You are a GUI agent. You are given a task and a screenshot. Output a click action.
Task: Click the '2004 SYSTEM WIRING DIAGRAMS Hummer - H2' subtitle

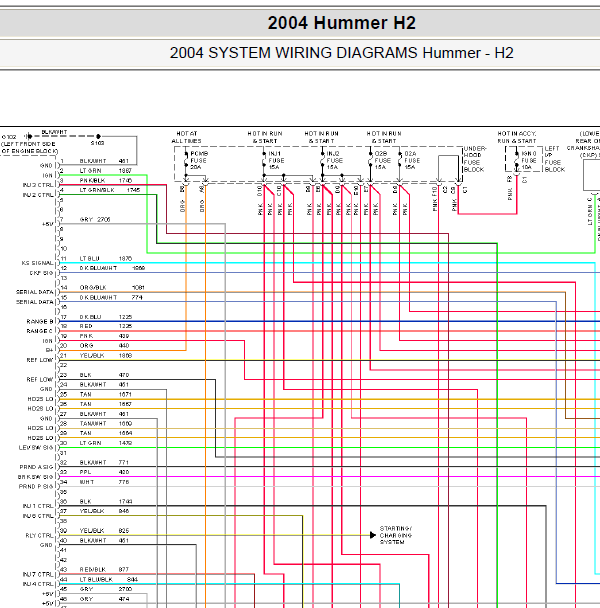pyautogui.click(x=341, y=53)
